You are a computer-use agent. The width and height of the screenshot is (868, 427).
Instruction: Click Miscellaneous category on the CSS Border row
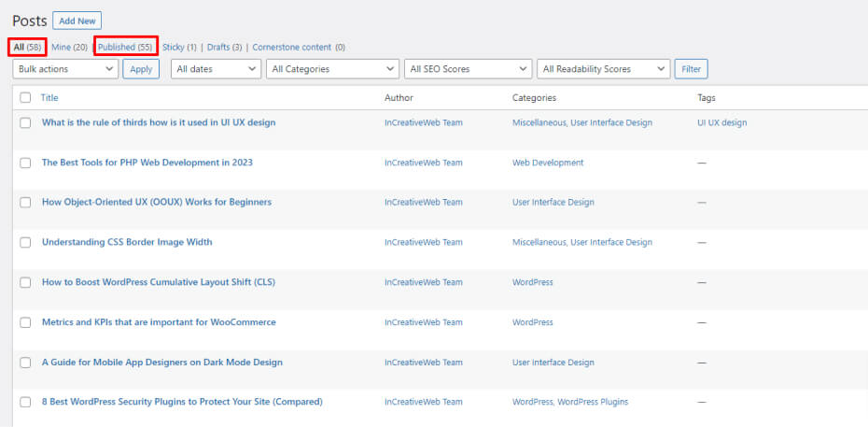pos(539,242)
